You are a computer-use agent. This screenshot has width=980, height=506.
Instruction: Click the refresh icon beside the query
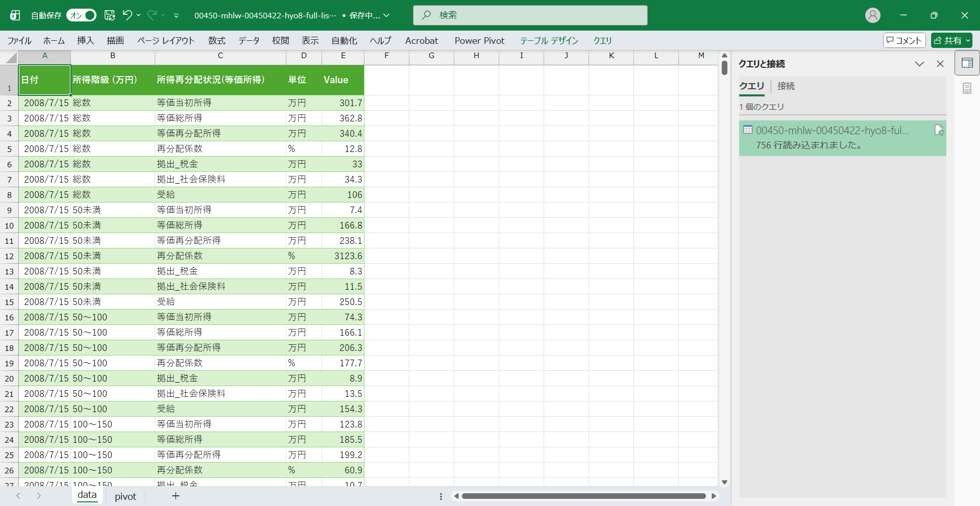(939, 131)
